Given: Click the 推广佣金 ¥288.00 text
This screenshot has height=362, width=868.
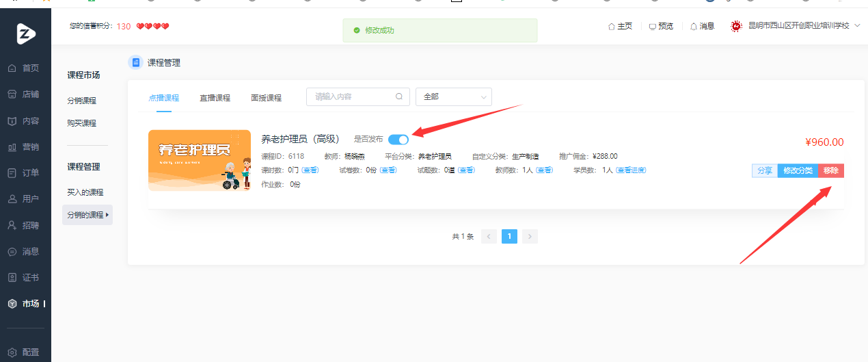Looking at the screenshot, I should pos(588,156).
